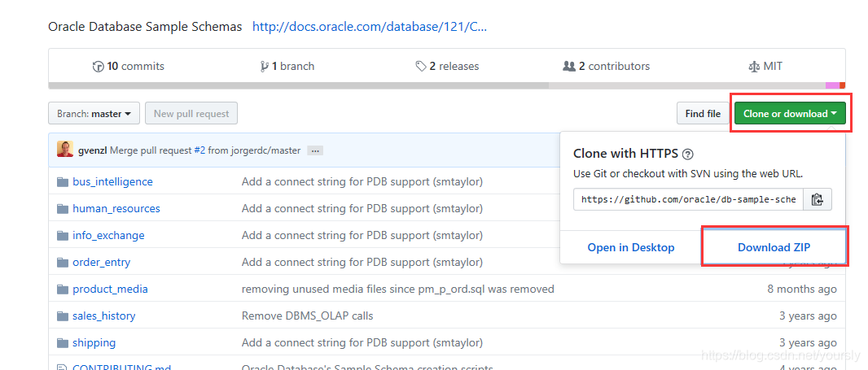Click the MIT license scale icon
The width and height of the screenshot is (868, 370).
[754, 67]
